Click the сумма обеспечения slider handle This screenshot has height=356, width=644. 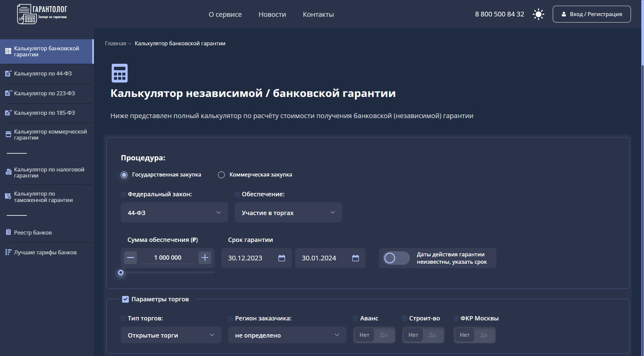(x=121, y=273)
